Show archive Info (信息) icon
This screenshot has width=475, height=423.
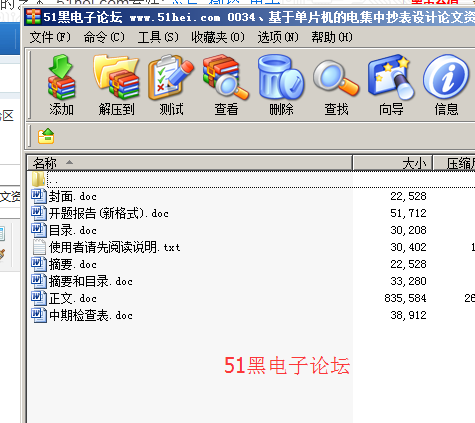click(446, 77)
